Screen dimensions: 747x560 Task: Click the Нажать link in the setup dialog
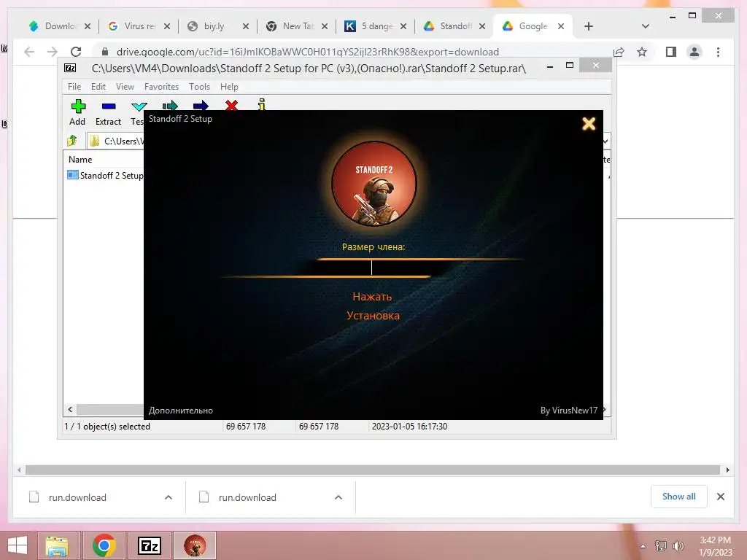pos(372,297)
